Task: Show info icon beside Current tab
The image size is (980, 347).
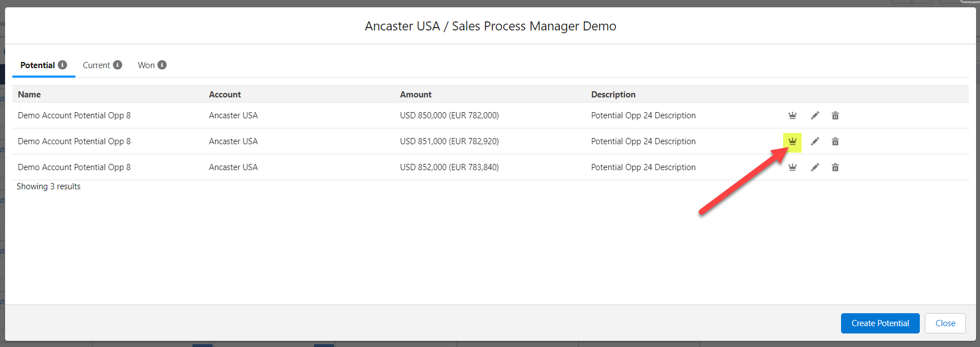Action: pyautogui.click(x=118, y=65)
